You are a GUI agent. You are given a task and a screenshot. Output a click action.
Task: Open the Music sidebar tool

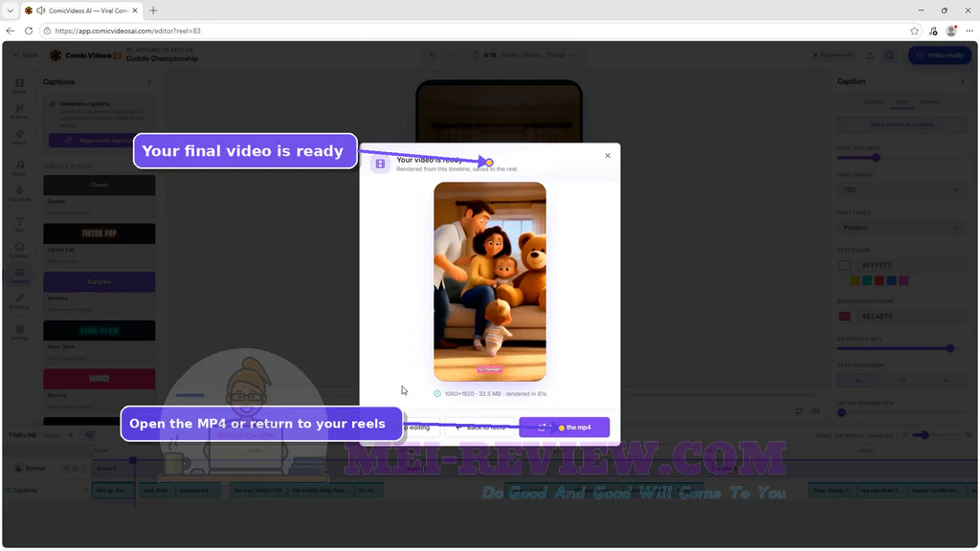pos(19,167)
